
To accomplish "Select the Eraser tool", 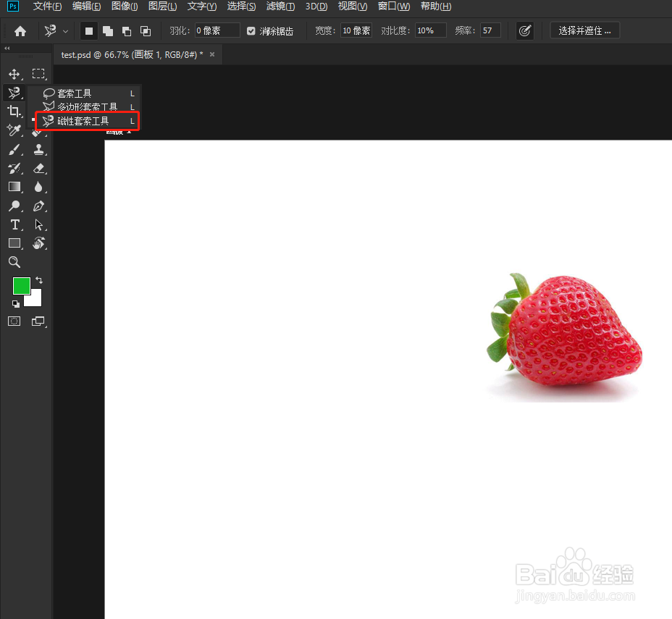I will (x=38, y=169).
